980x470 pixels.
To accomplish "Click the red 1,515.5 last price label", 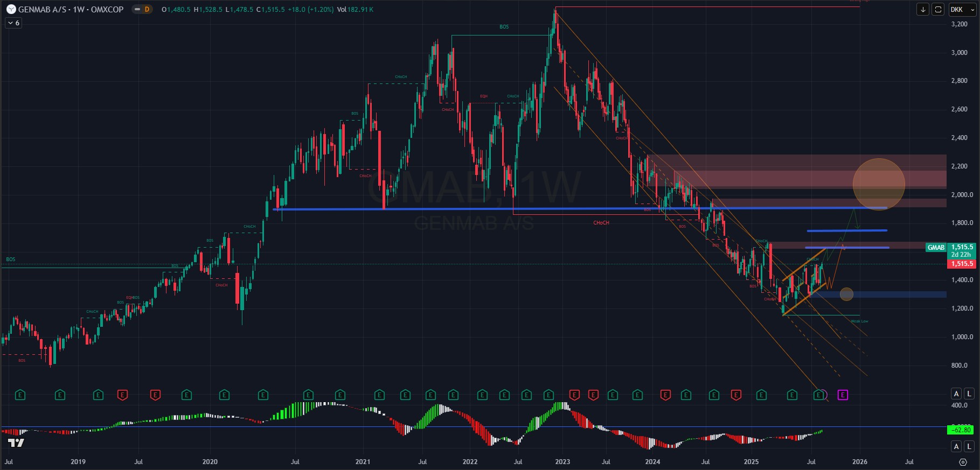I will pos(962,264).
